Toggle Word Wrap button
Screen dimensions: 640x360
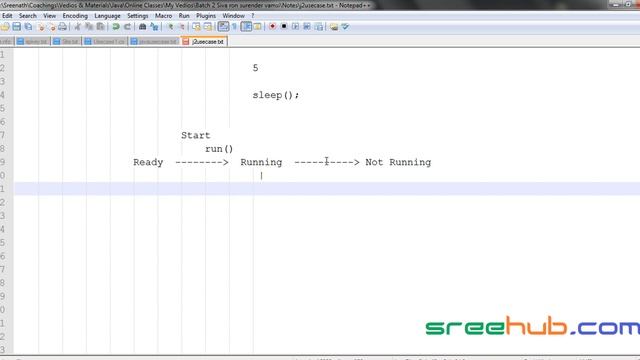pos(223,27)
